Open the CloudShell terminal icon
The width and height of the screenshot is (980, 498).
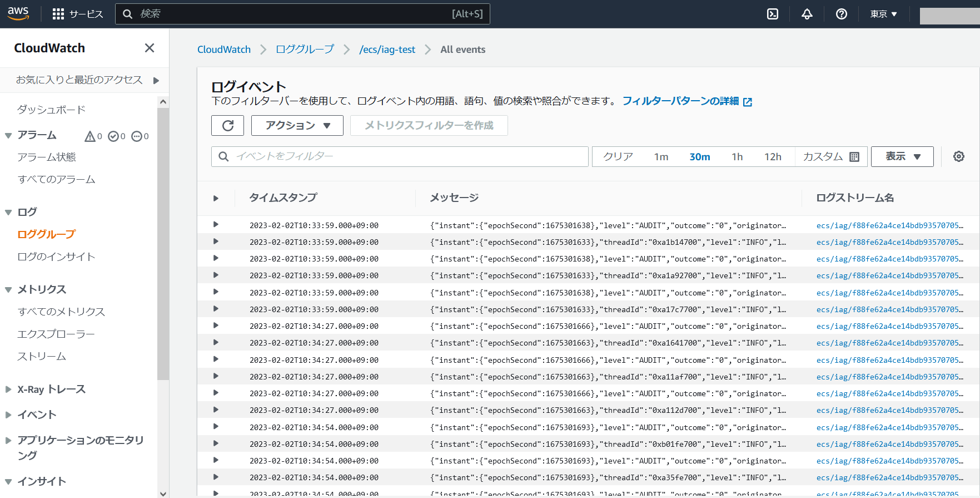pos(773,14)
